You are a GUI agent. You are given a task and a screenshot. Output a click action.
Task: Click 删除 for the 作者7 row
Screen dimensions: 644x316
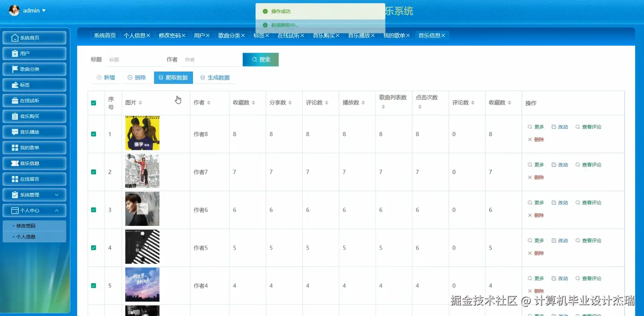click(x=536, y=177)
